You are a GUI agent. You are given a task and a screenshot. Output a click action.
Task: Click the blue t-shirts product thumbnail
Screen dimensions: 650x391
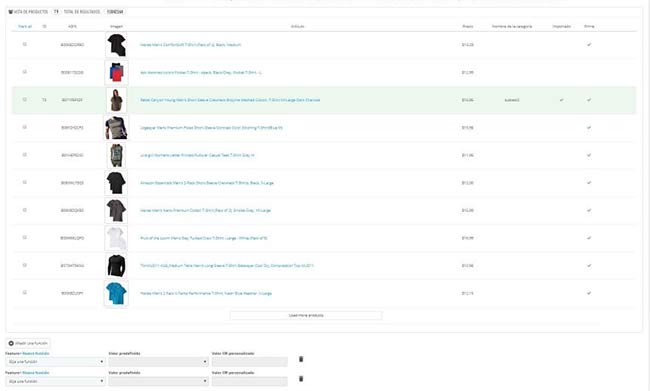[116, 293]
